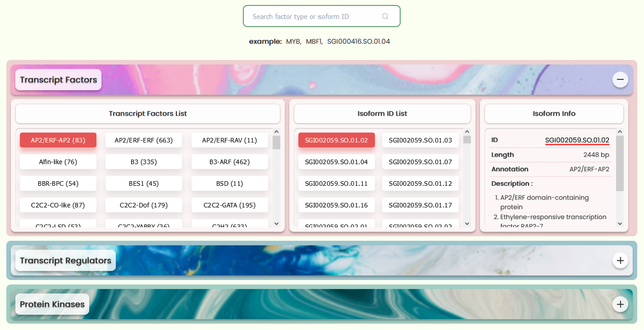
Task: Click the example term MBF1
Action: (x=314, y=41)
